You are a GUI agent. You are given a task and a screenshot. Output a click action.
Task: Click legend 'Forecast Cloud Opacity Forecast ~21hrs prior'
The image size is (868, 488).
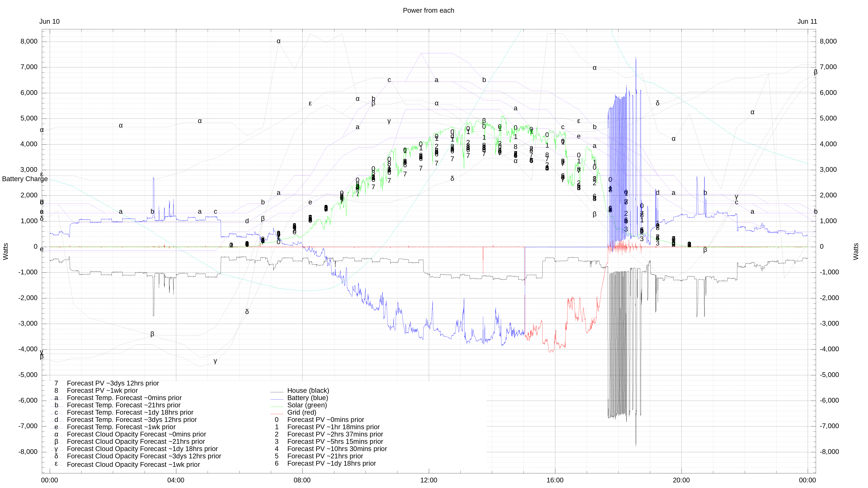pyautogui.click(x=136, y=442)
